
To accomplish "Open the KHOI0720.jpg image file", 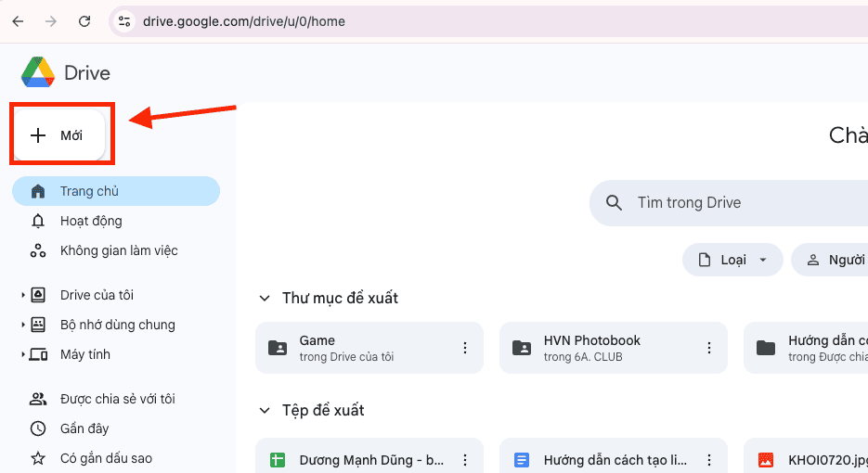I will tap(806, 456).
